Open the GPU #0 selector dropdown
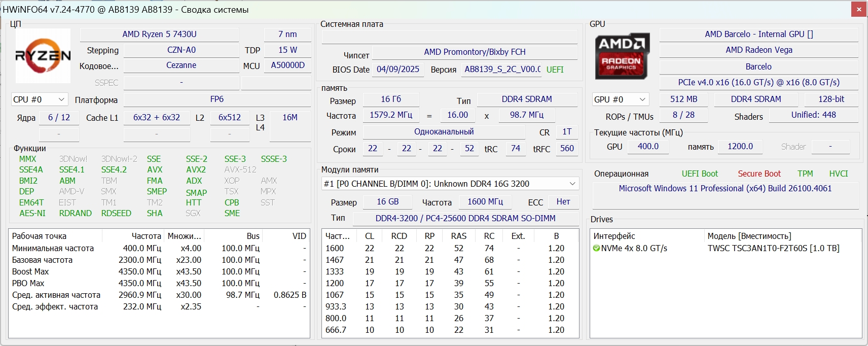The width and height of the screenshot is (868, 346). pyautogui.click(x=621, y=99)
